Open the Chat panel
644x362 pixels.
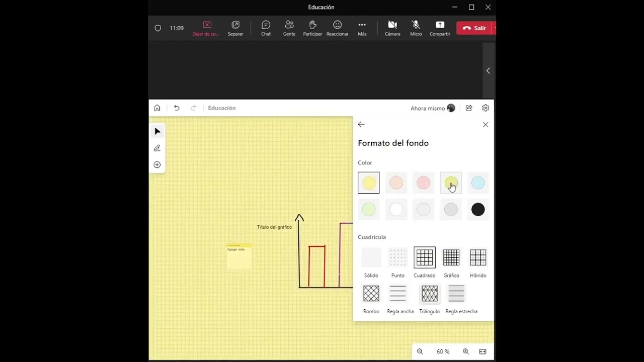266,28
